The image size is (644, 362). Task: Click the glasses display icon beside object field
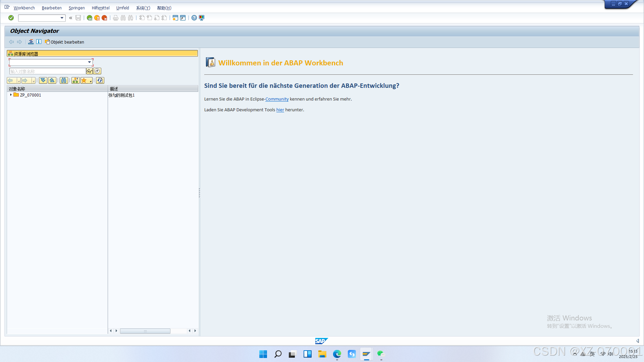90,71
